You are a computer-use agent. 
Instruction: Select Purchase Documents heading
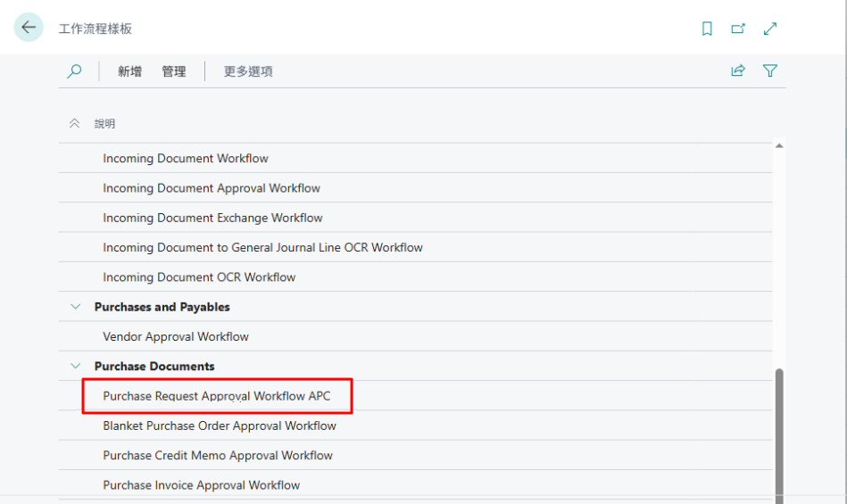pyautogui.click(x=154, y=366)
